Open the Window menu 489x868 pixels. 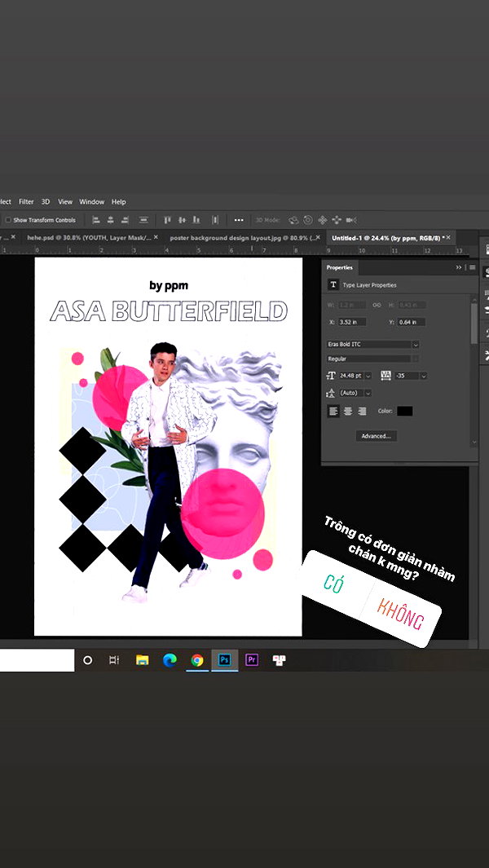pos(91,201)
